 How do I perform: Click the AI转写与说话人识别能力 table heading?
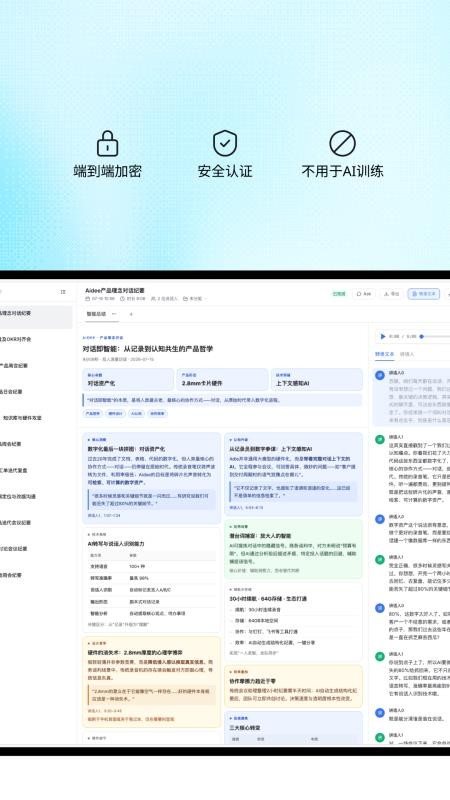pos(116,544)
